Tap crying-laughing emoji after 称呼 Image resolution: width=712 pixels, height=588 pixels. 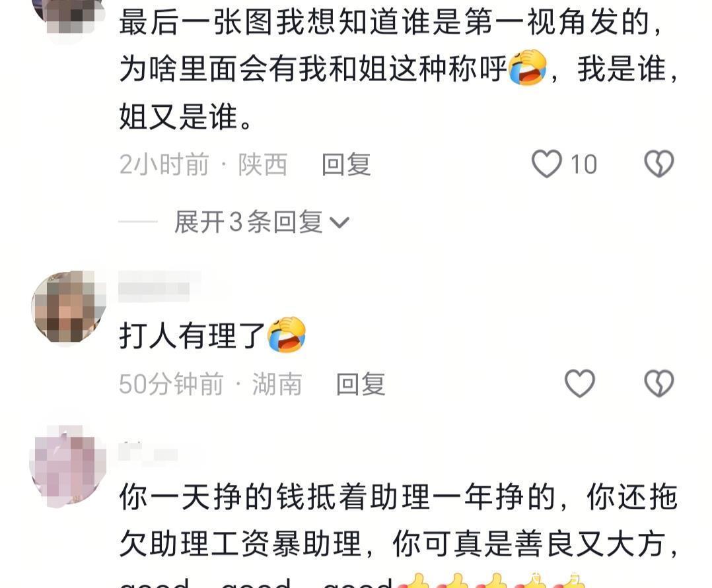coord(527,67)
